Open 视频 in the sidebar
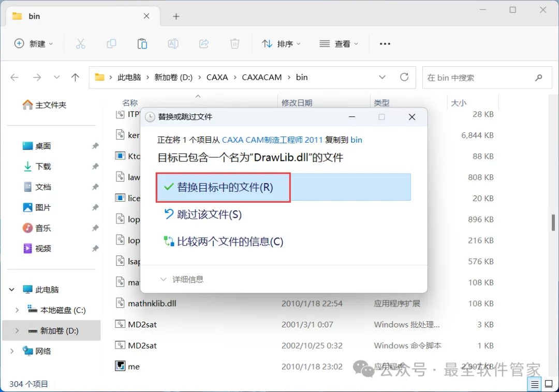Viewport: 559px width, 392px height. click(37, 249)
